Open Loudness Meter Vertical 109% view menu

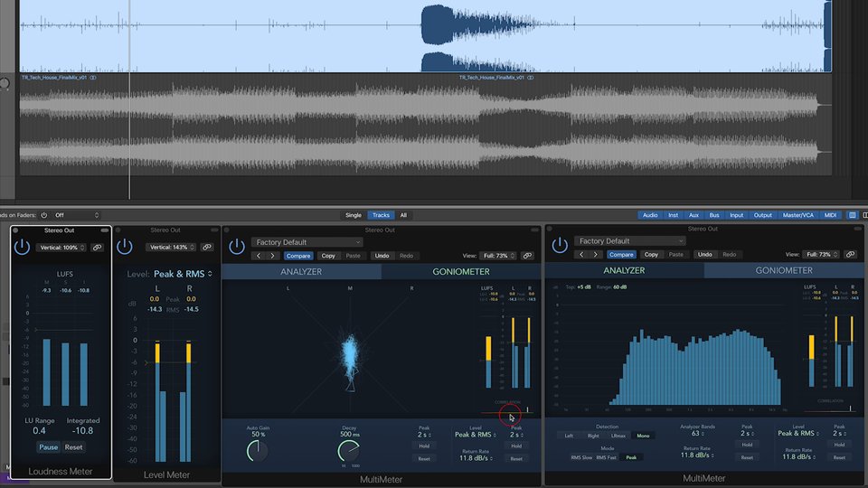[61, 248]
